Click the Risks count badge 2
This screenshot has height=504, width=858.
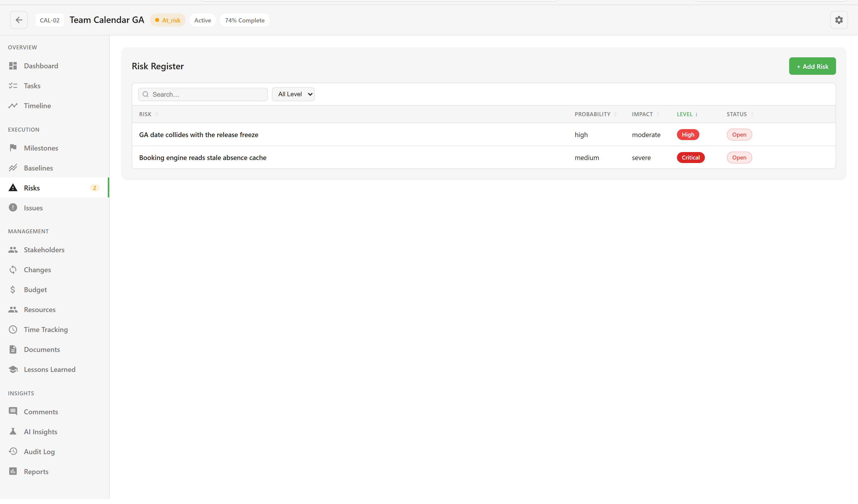94,188
